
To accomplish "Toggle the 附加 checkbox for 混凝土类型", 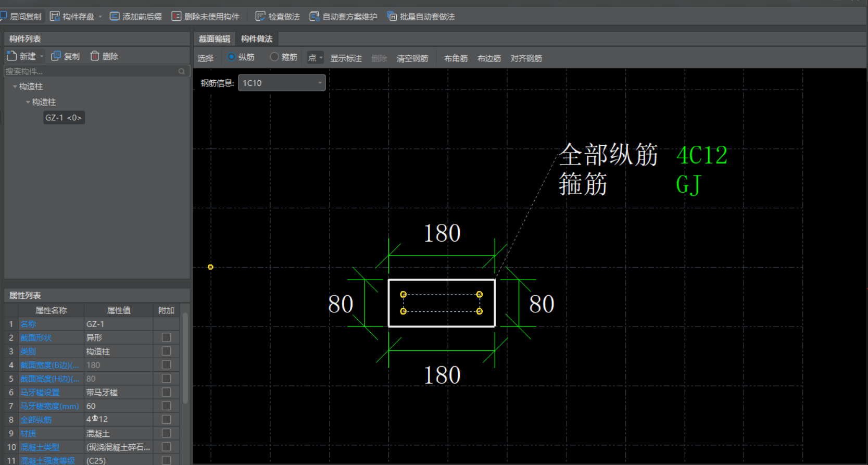I will click(x=167, y=447).
